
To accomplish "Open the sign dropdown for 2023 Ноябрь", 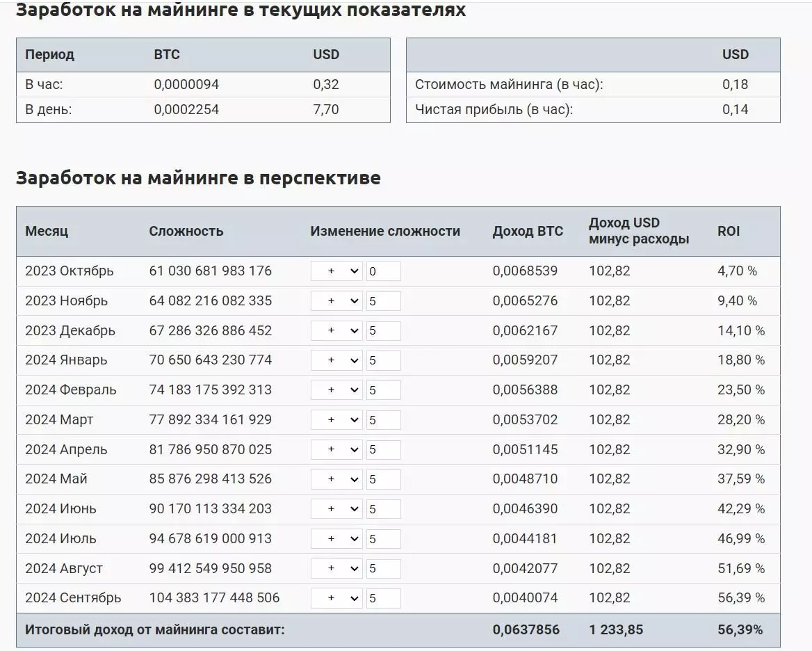I will click(x=336, y=301).
